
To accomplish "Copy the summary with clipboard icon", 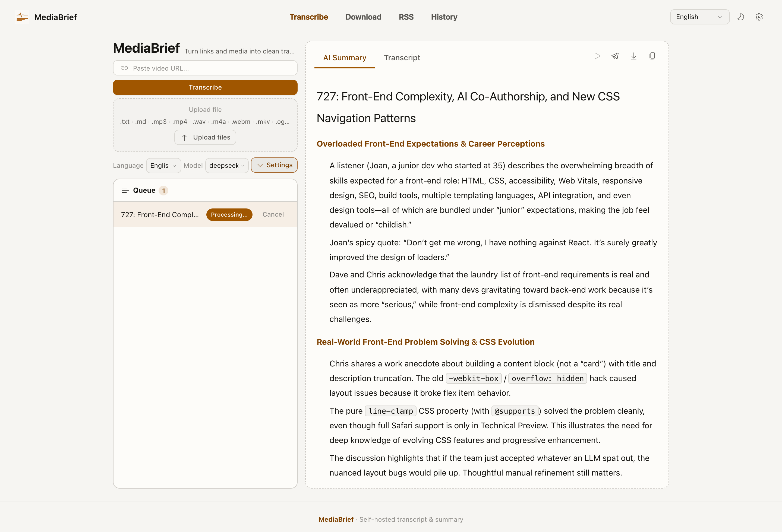I will [x=652, y=56].
